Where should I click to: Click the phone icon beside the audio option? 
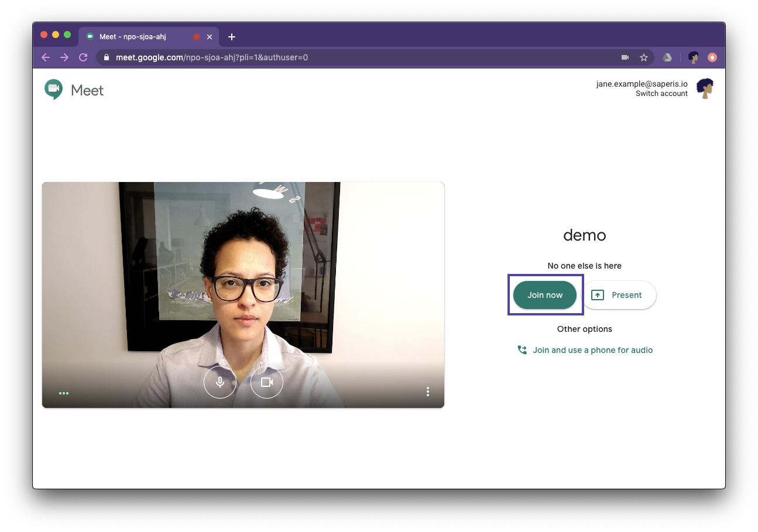[x=522, y=349]
